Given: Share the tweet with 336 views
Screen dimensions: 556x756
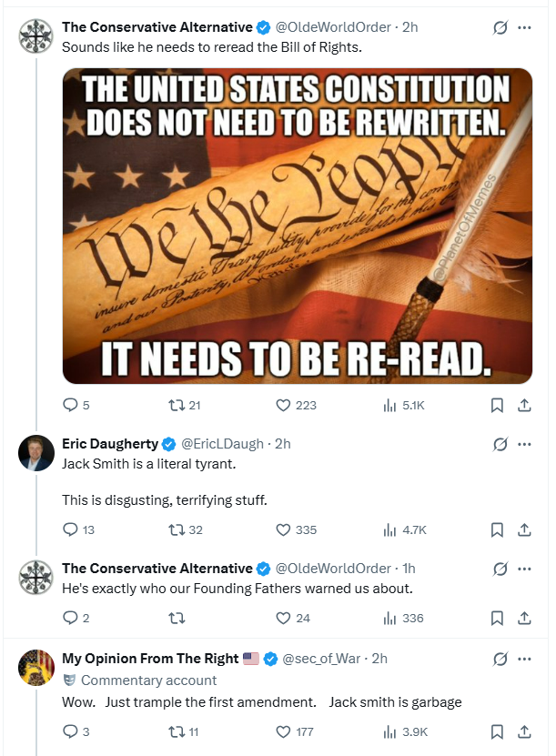Looking at the screenshot, I should point(524,618).
